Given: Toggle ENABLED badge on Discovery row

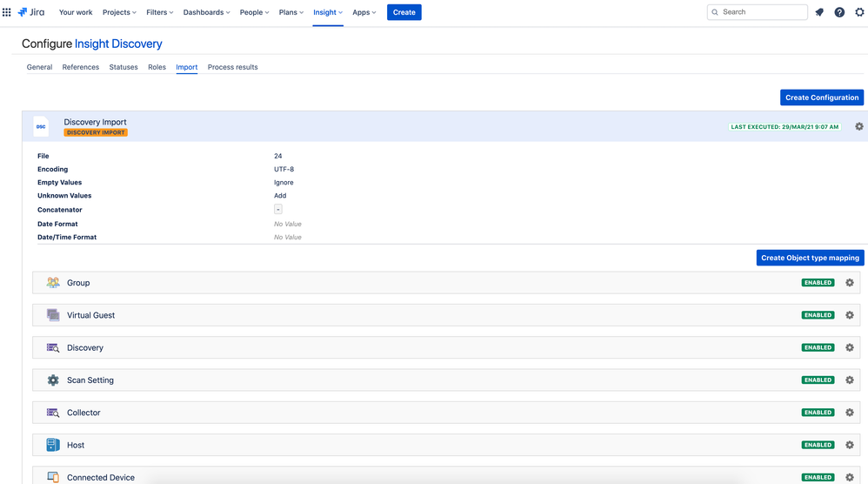Looking at the screenshot, I should tap(818, 347).
